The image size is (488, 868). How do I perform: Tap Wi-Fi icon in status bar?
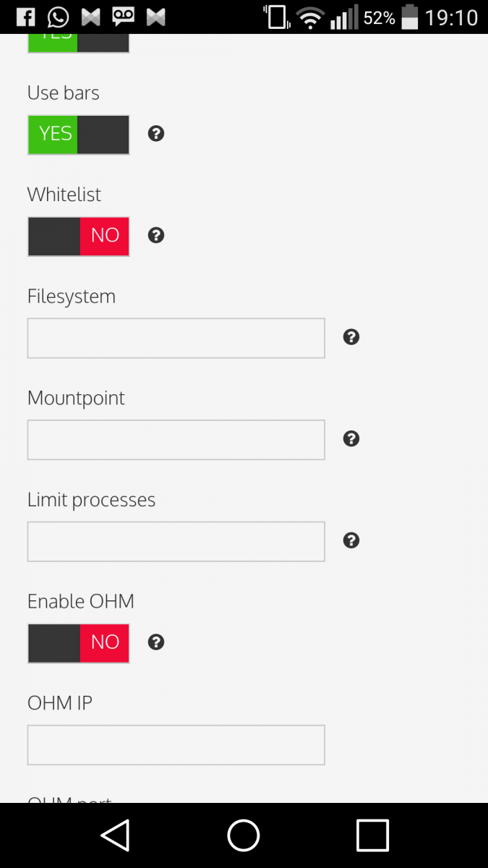[310, 17]
